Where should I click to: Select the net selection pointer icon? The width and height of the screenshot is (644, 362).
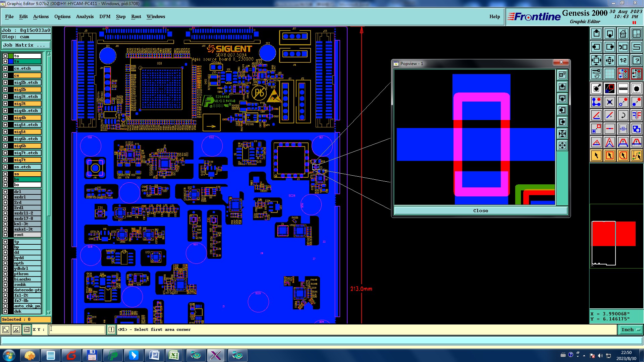click(636, 156)
